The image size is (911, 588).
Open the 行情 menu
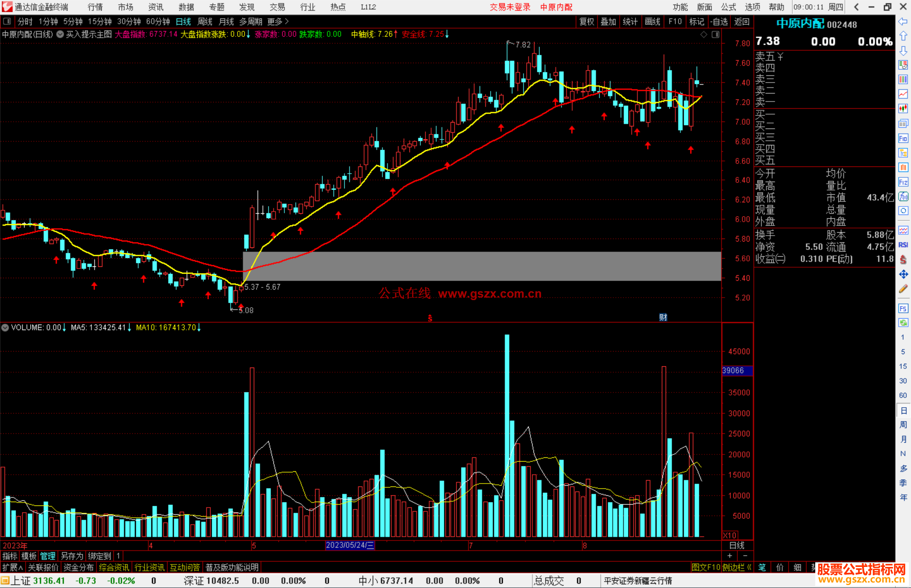[x=95, y=7]
